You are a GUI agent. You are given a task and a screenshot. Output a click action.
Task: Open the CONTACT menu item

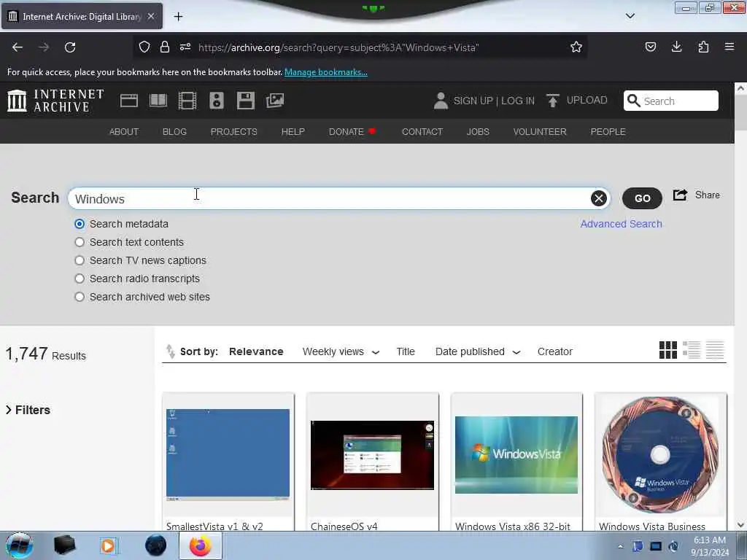pos(422,131)
